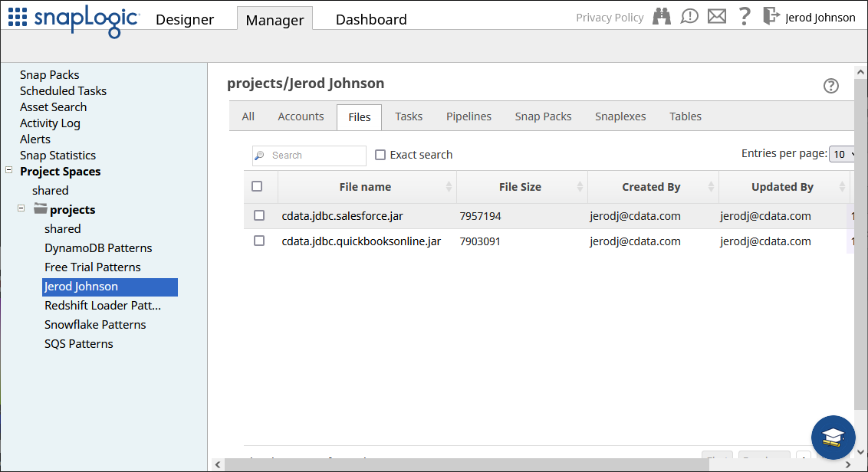The height and width of the screenshot is (472, 868).
Task: Select the cdata.jdbc.quickbooksonline.jar row checkbox
Action: pyautogui.click(x=259, y=241)
